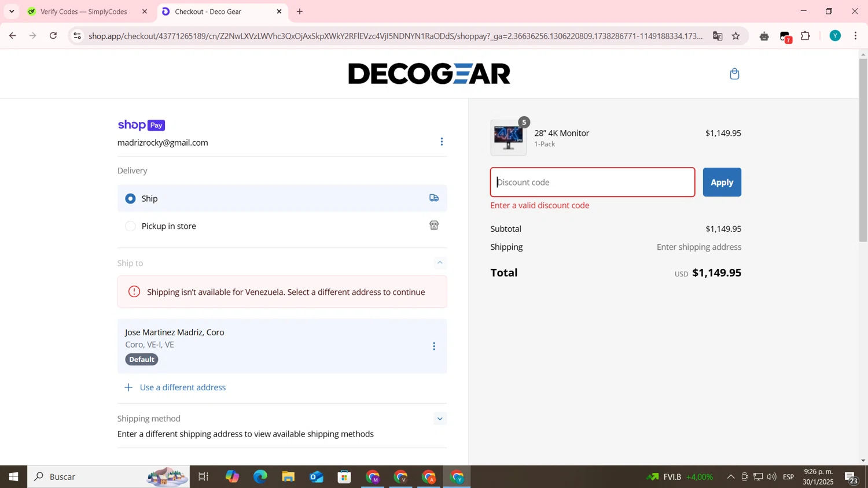Viewport: 868px width, 488px height.
Task: Click the Windows search box Buscar
Action: click(109, 477)
